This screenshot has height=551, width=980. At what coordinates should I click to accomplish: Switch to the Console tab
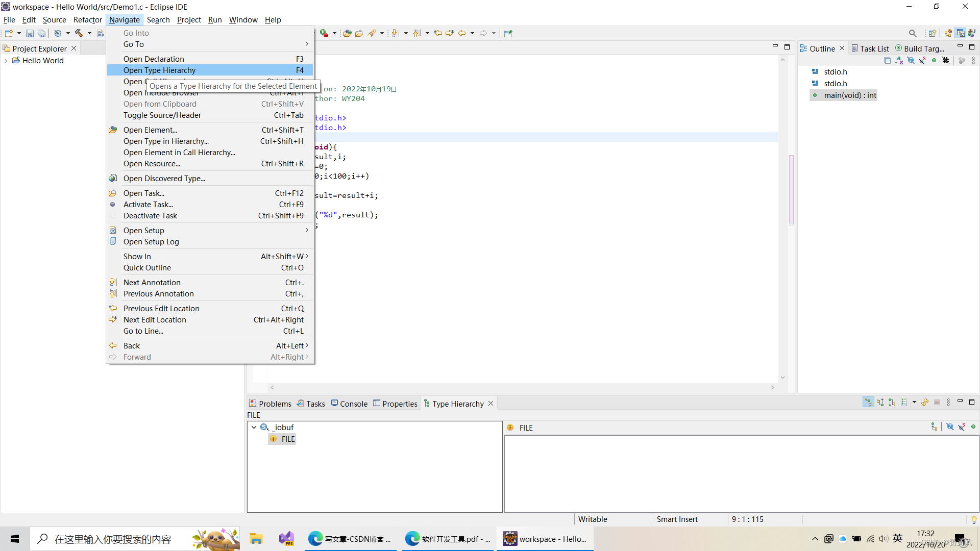point(349,404)
